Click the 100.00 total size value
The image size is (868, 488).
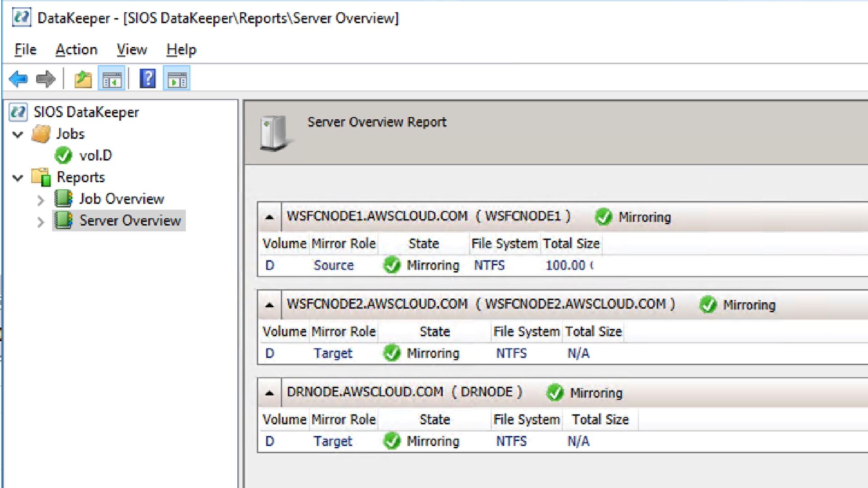pyautogui.click(x=570, y=265)
